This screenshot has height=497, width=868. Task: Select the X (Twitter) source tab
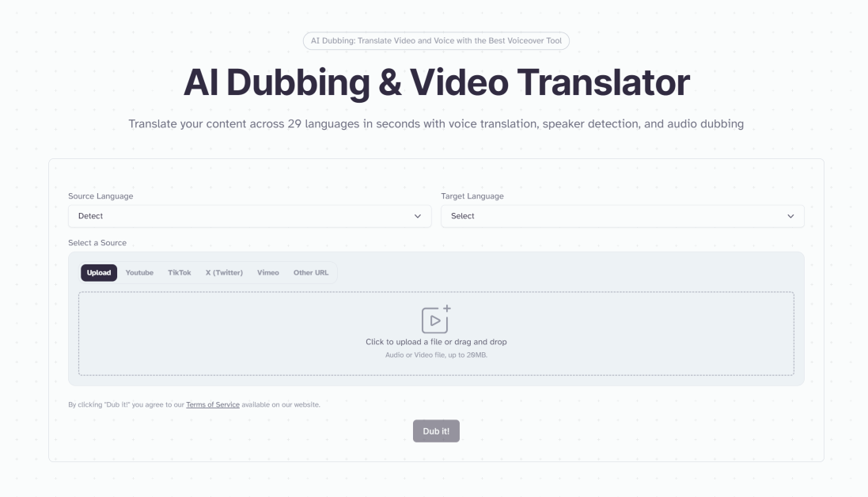(224, 272)
